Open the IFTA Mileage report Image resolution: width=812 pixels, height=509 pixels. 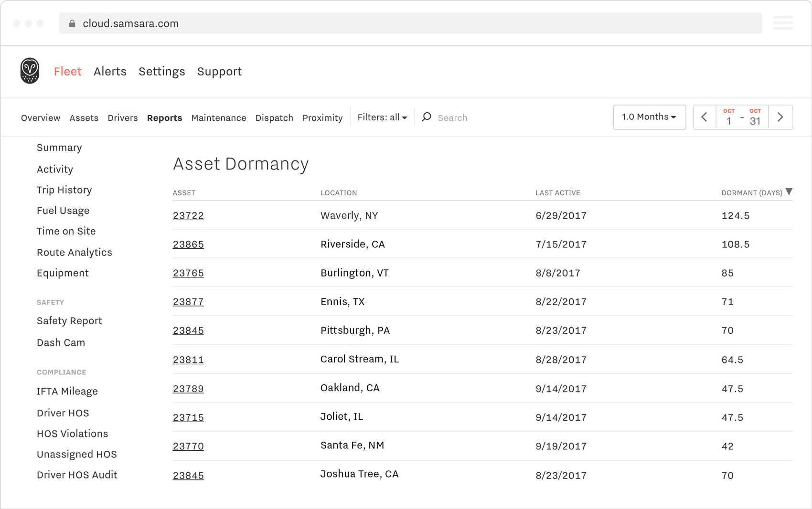click(x=67, y=392)
